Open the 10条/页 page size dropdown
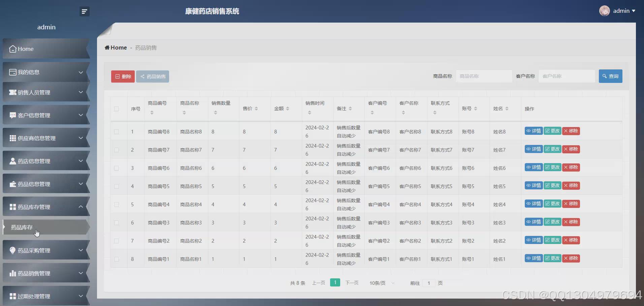This screenshot has height=306, width=644. coord(381,283)
